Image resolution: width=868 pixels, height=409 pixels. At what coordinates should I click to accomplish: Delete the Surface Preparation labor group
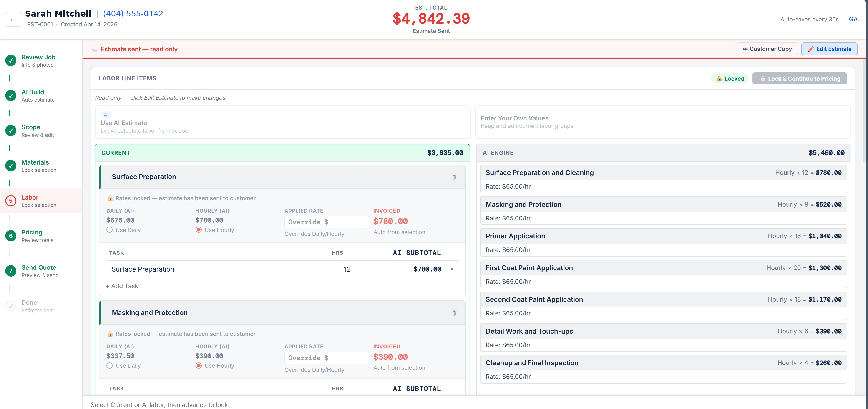point(454,177)
